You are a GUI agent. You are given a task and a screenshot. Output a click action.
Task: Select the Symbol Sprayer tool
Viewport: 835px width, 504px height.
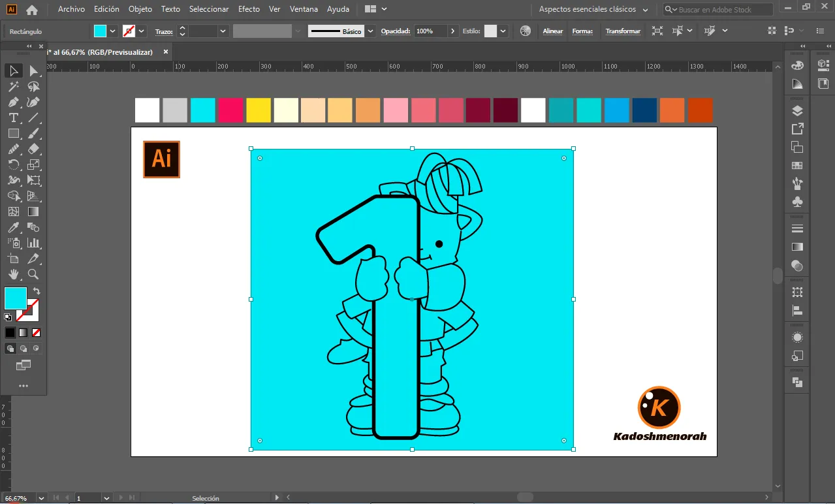pyautogui.click(x=13, y=243)
